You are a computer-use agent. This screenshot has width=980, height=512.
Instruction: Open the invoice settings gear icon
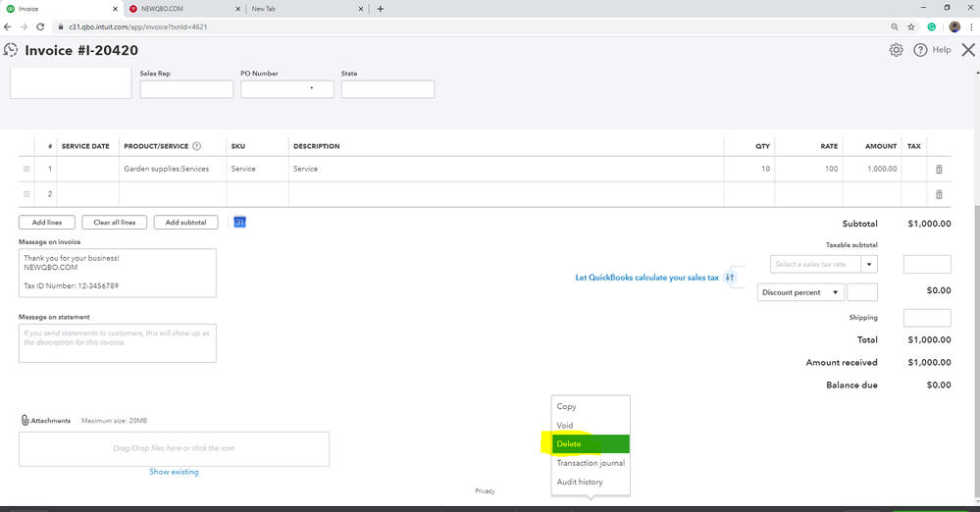tap(896, 50)
